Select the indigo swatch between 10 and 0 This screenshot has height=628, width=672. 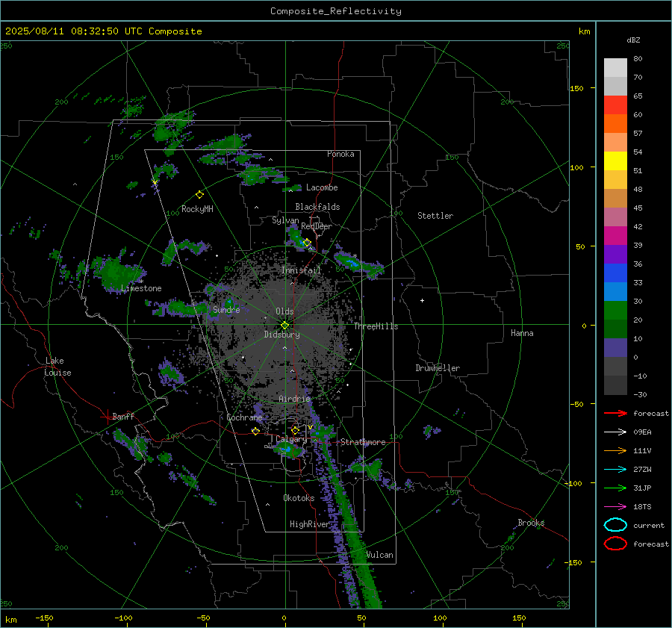pos(615,348)
